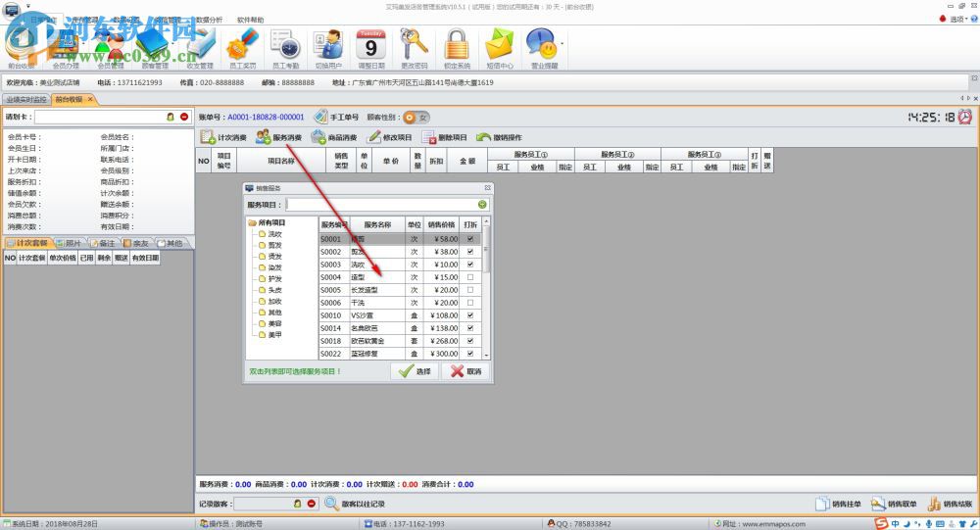Image resolution: width=980 pixels, height=530 pixels.
Task: Toggle 打折 checkbox for S0014
Action: pyautogui.click(x=470, y=328)
